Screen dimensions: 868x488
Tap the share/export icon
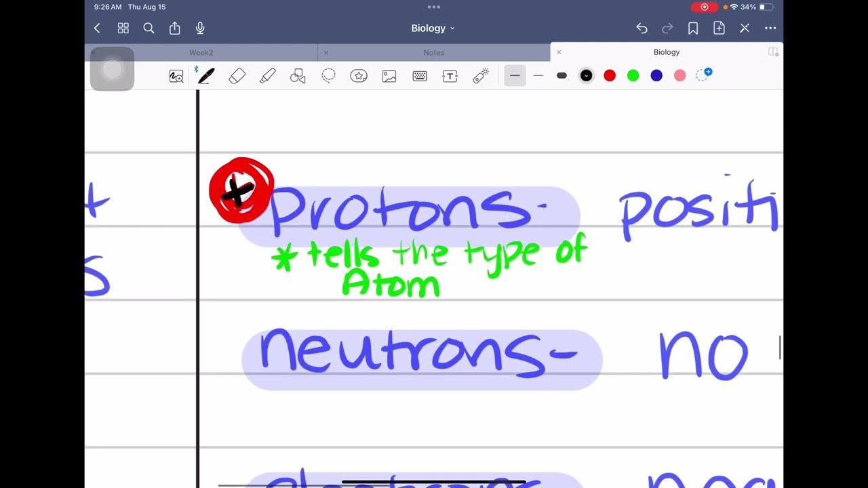(x=174, y=28)
